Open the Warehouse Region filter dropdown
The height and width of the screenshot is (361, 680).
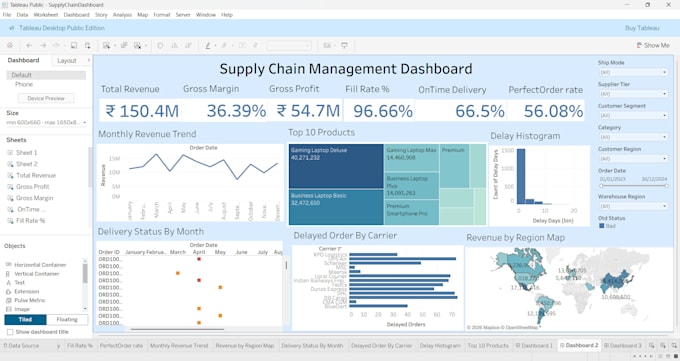tap(633, 206)
